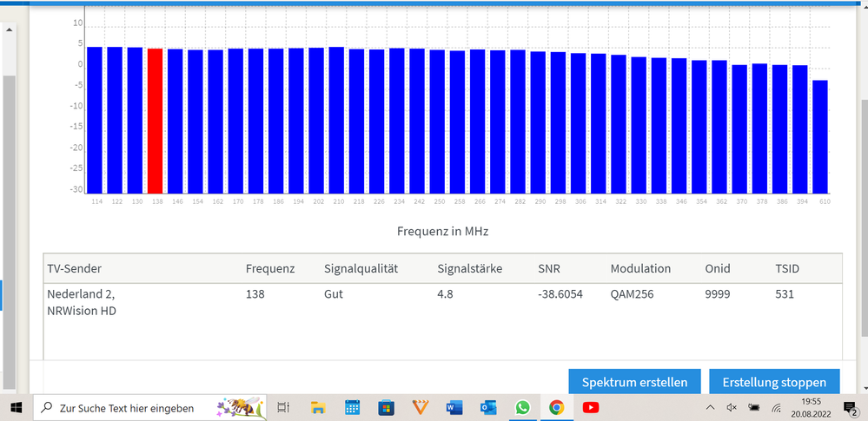Viewport: 868px width, 421px height.
Task: Click the Signalqualität column header
Action: [361, 269]
